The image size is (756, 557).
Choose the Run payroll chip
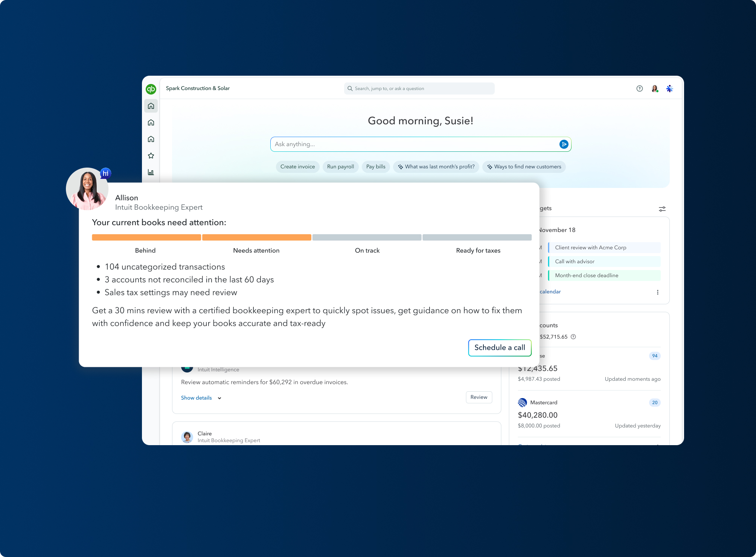[x=340, y=167]
